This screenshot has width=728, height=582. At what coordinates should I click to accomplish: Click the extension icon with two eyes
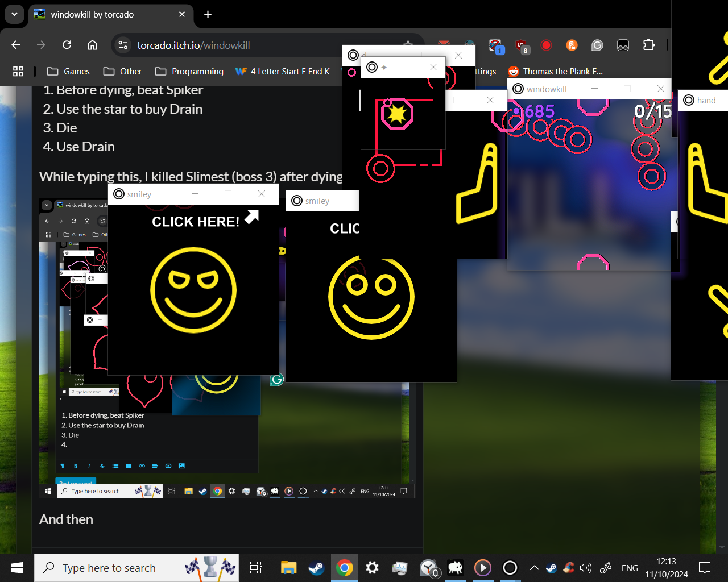[x=623, y=45]
